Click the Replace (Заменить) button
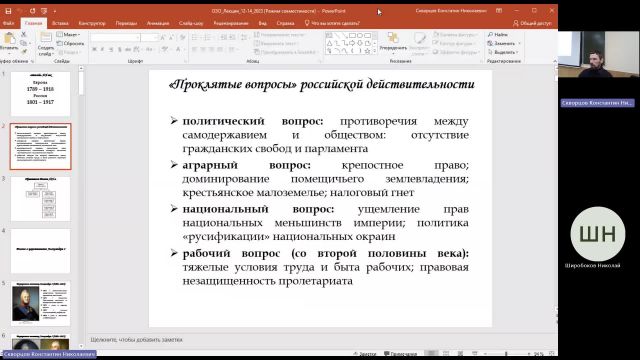 click(x=501, y=43)
